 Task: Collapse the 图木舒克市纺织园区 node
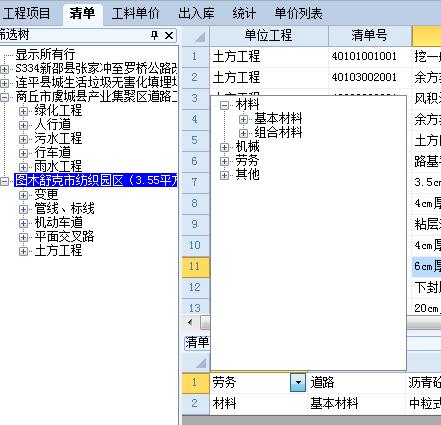pos(4,181)
